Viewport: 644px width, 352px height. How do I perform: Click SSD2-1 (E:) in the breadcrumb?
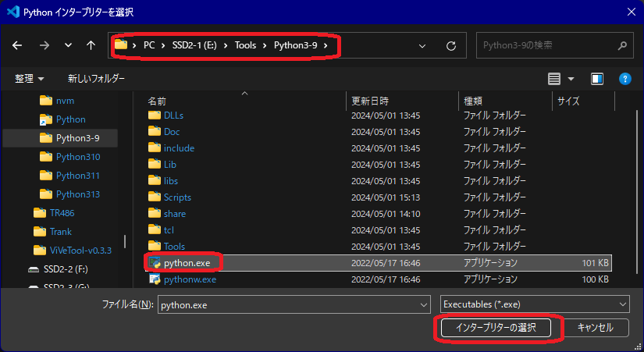(x=194, y=45)
